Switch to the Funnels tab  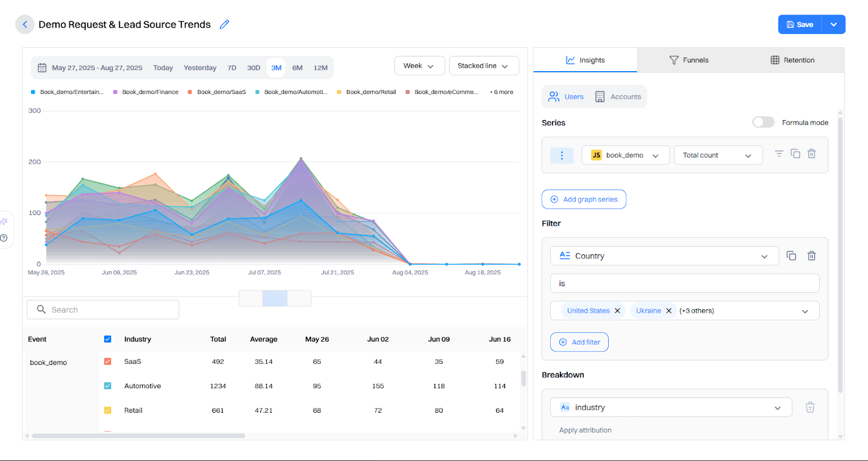(x=689, y=60)
